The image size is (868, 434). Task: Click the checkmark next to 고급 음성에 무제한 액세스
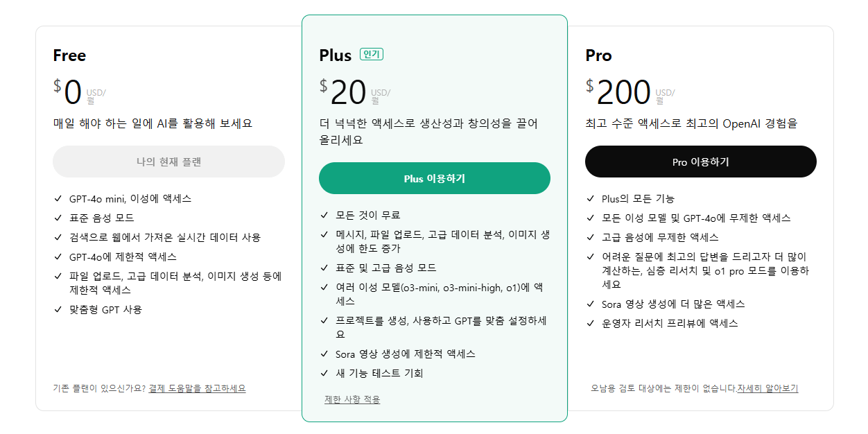pyautogui.click(x=590, y=236)
